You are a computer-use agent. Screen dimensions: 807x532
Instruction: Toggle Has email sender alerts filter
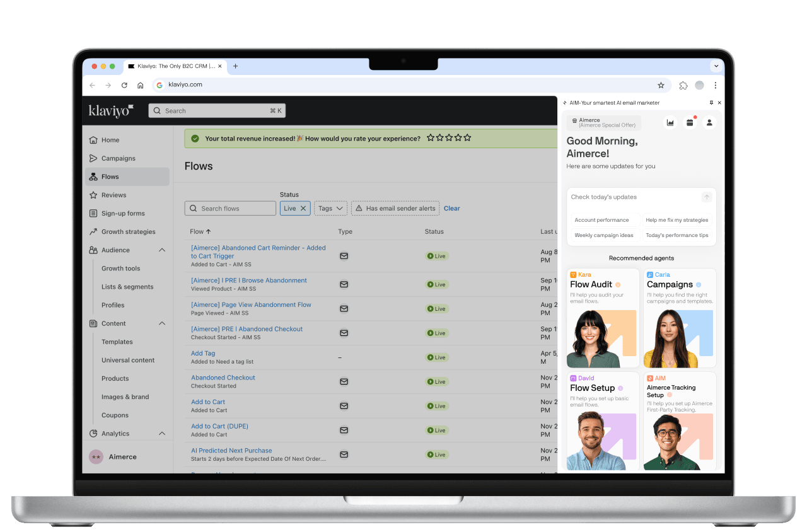coord(395,208)
